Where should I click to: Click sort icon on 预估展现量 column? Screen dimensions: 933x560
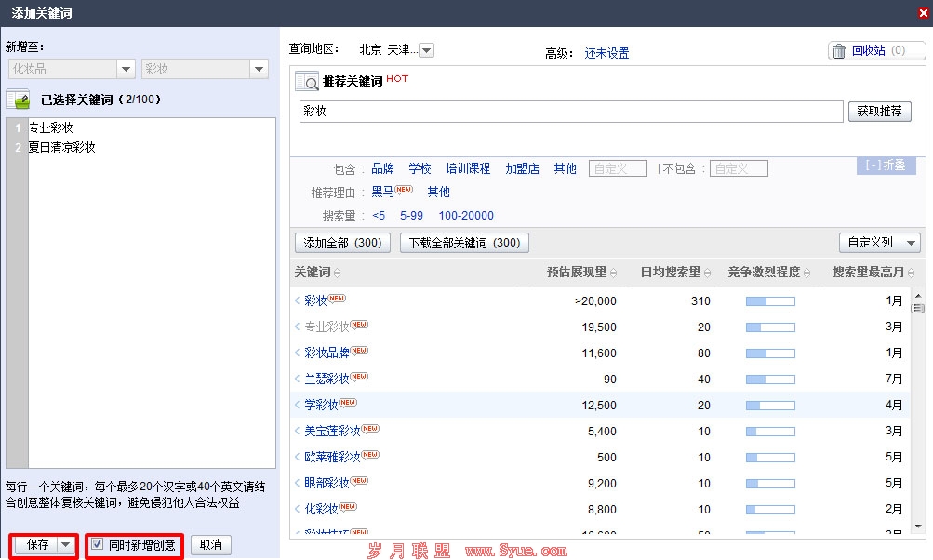pos(611,273)
